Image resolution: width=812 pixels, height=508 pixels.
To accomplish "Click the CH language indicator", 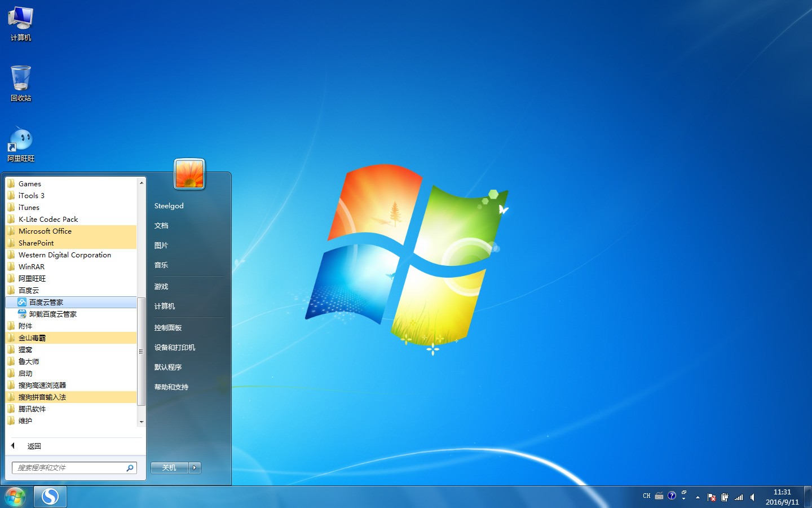I will pyautogui.click(x=647, y=496).
